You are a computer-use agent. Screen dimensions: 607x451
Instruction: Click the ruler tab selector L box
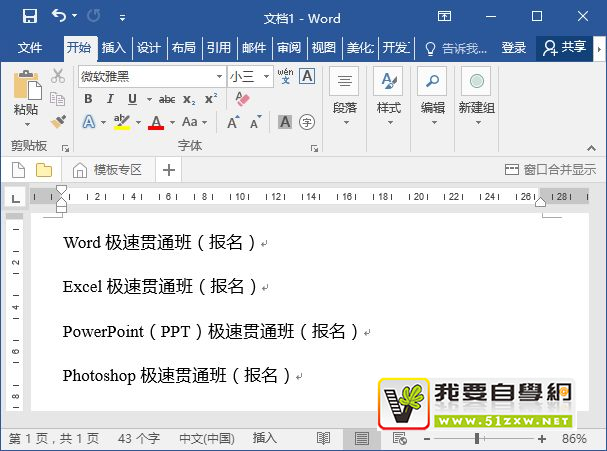coord(15,199)
